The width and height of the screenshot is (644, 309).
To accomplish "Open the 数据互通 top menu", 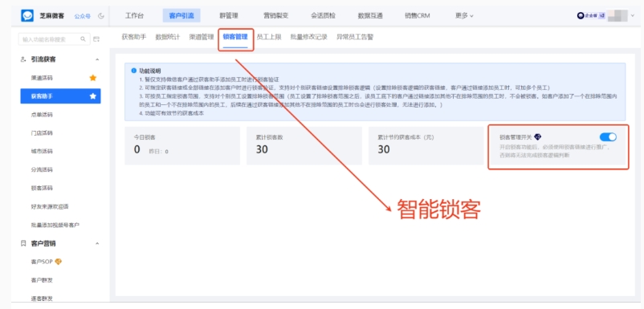I will pos(370,15).
